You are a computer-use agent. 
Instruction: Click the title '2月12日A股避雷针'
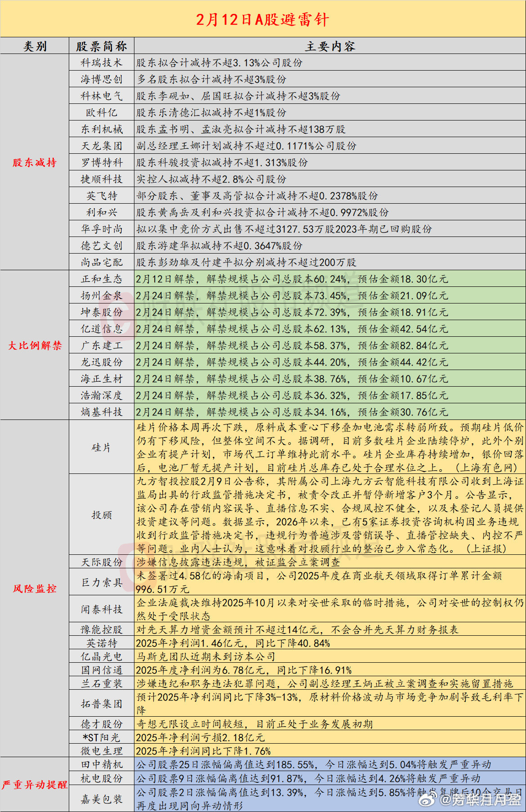coord(263,19)
